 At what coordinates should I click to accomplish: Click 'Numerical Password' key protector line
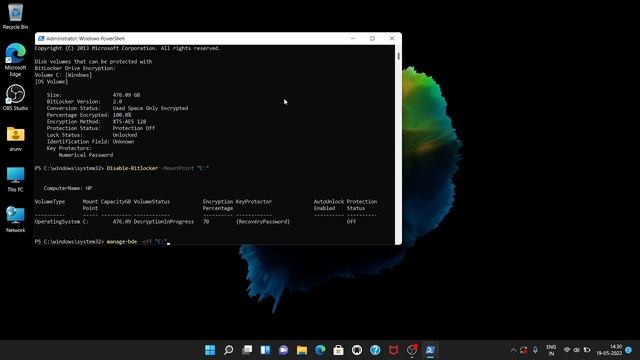point(86,155)
